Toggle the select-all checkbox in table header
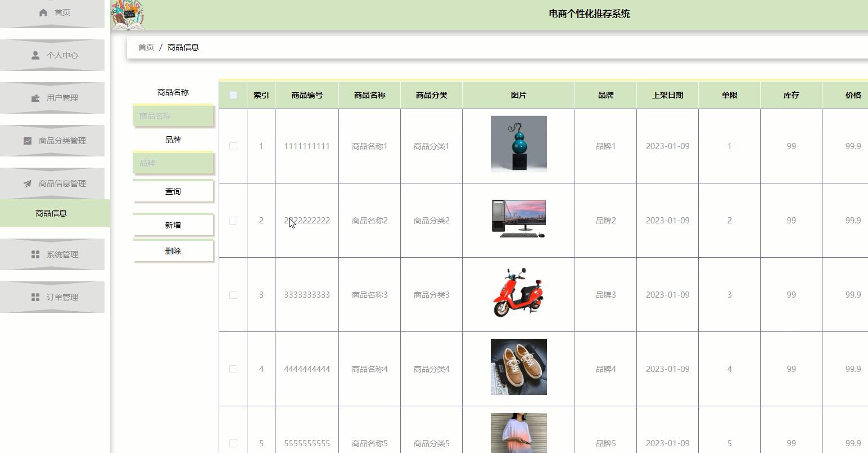868x453 pixels. [233, 95]
